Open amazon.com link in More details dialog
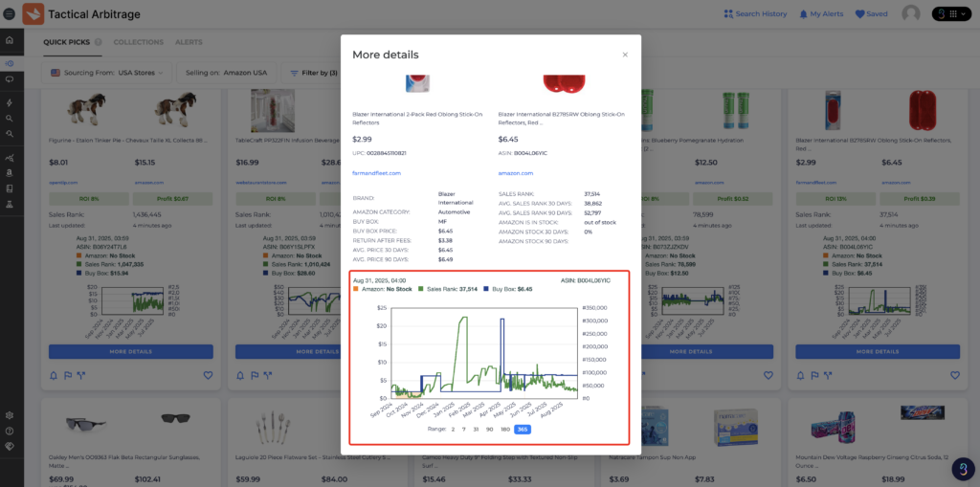 (x=516, y=173)
